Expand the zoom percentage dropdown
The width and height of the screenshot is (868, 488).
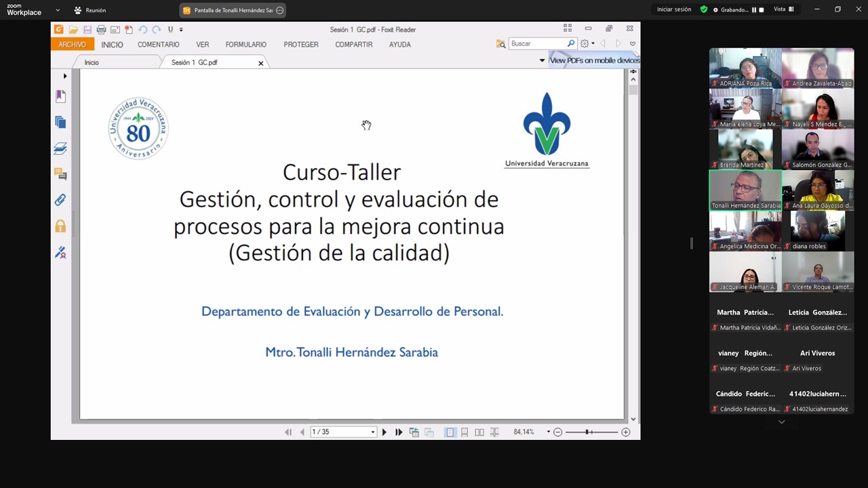[x=548, y=432]
